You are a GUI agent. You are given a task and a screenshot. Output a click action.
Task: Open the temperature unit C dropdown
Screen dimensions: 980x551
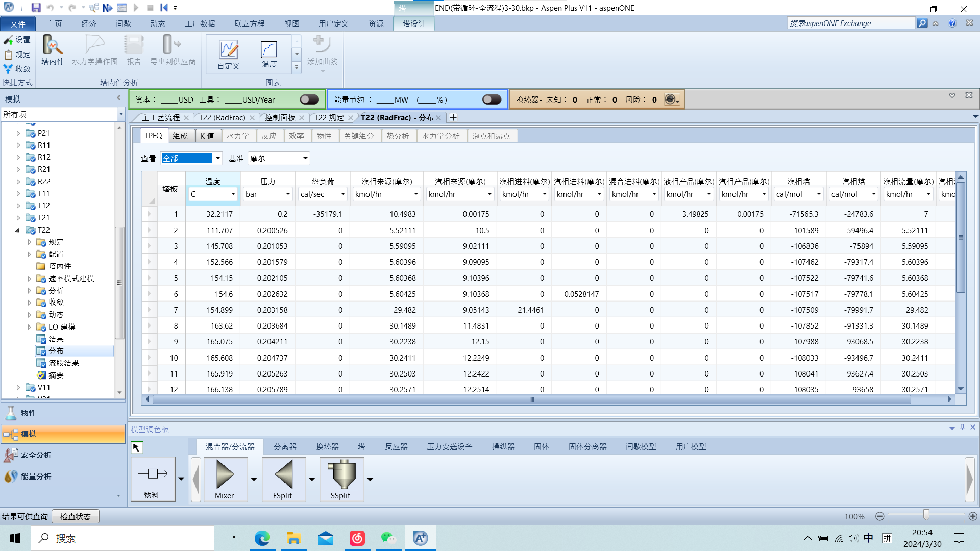pyautogui.click(x=233, y=194)
